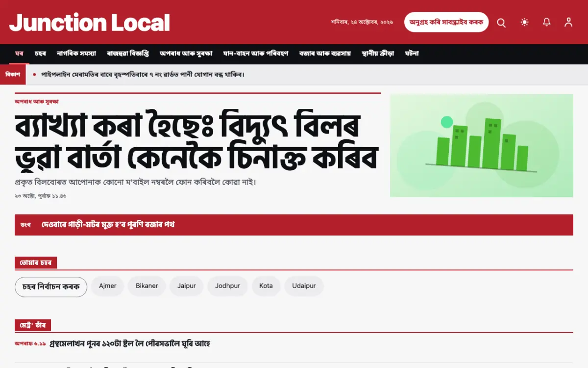Open story about ১২০টা ষ্টল
The height and width of the screenshot is (368, 588).
(x=130, y=343)
